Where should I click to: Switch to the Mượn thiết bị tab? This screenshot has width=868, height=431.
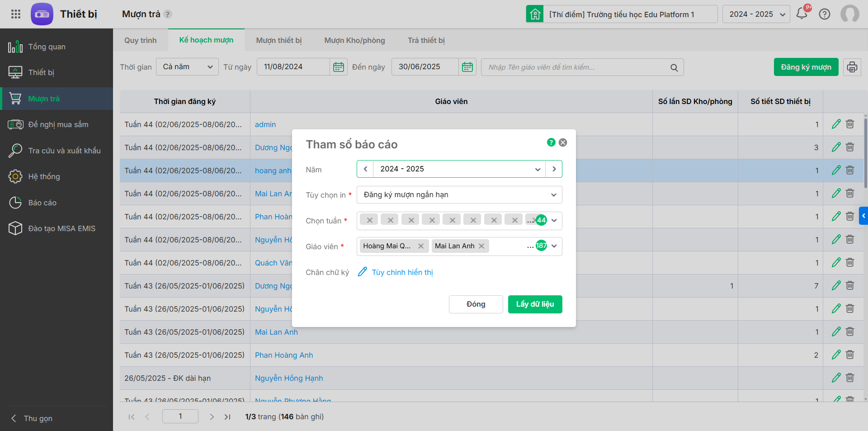(x=279, y=40)
